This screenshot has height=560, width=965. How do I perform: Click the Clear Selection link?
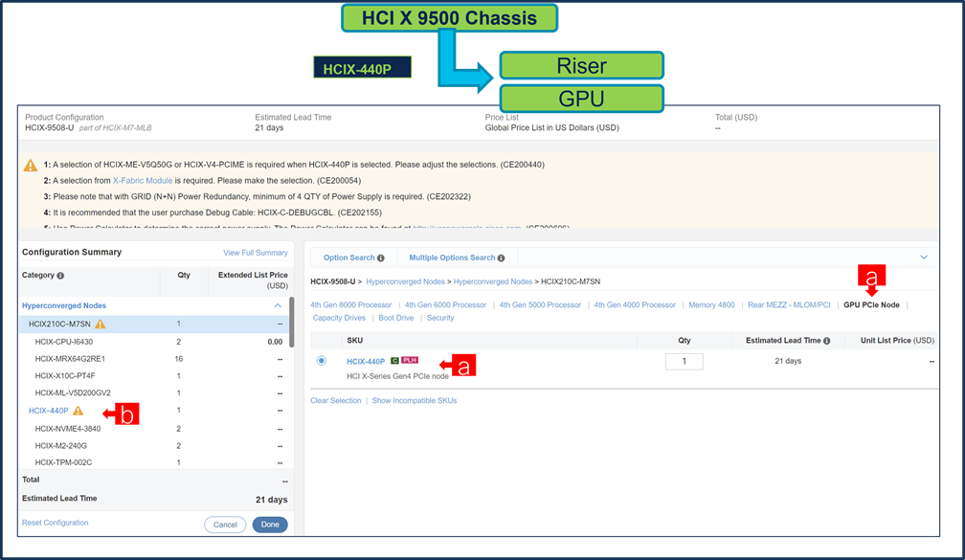click(335, 400)
